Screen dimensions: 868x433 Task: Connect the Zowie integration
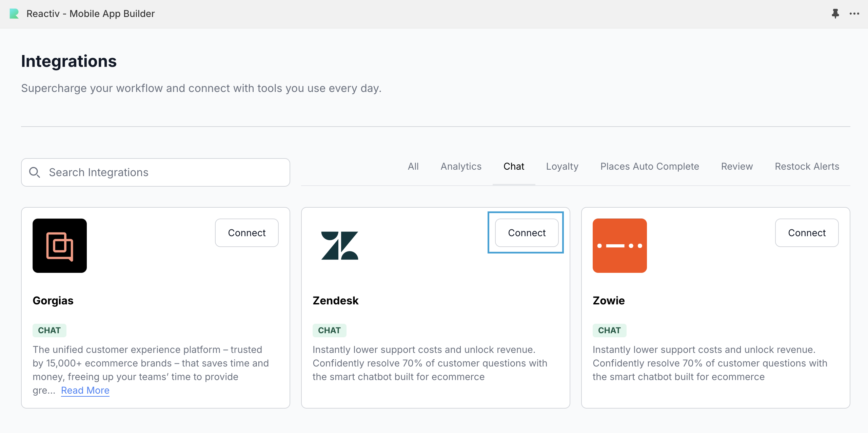(807, 233)
